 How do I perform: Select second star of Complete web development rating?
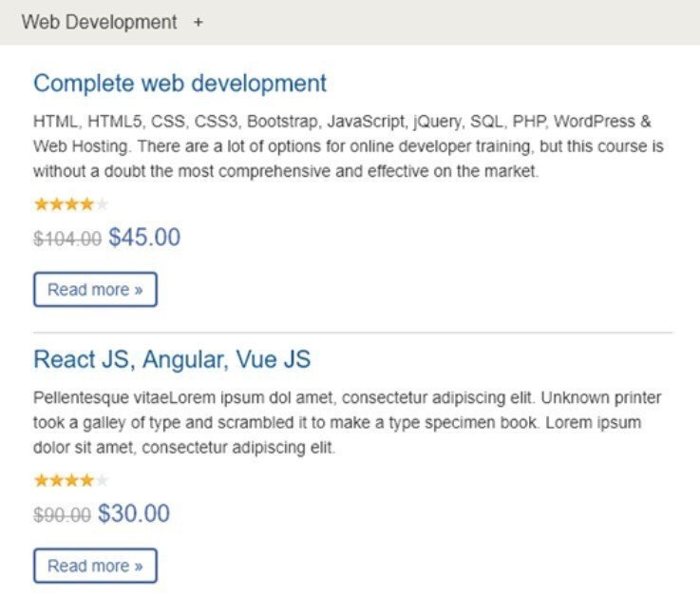[x=56, y=203]
